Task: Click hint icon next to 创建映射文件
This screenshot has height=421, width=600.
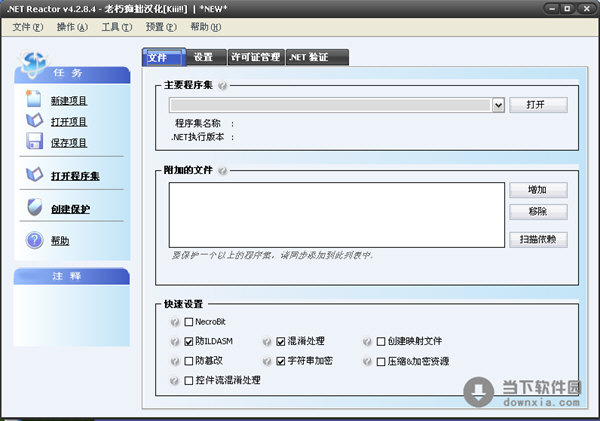Action: tap(367, 341)
